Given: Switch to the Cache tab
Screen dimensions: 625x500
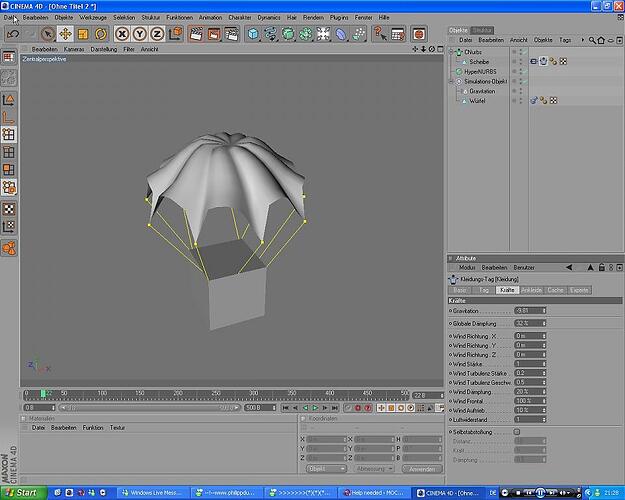Looking at the screenshot, I should [555, 290].
